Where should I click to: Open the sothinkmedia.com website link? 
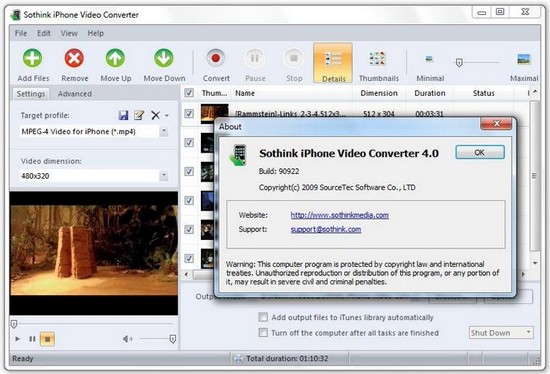tap(340, 215)
